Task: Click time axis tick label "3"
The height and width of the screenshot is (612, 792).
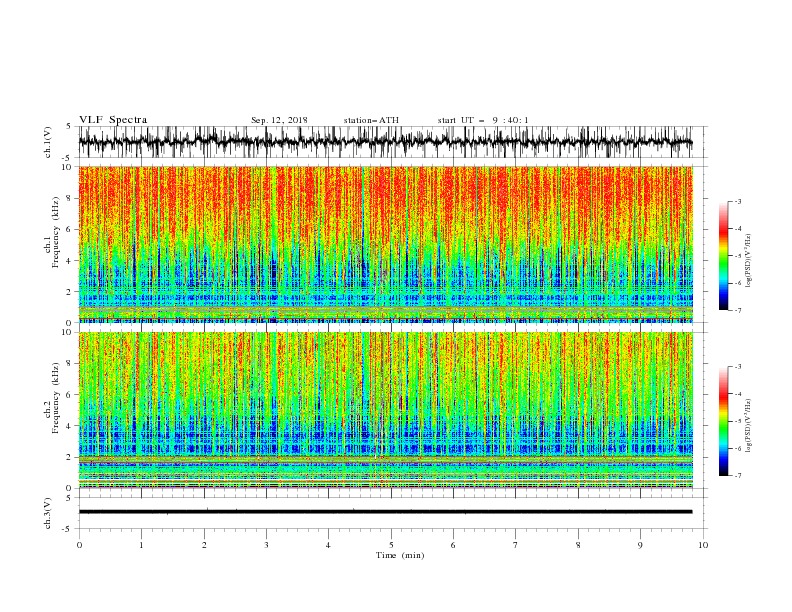Action: point(267,545)
